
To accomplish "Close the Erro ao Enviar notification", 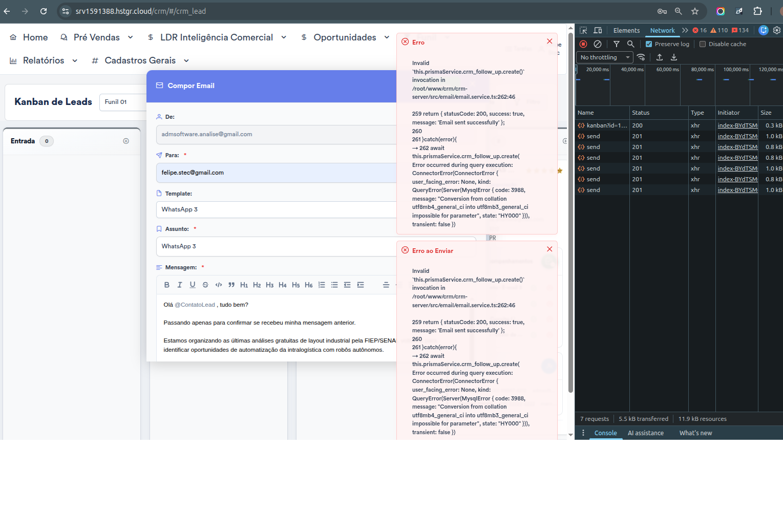I will click(x=549, y=249).
